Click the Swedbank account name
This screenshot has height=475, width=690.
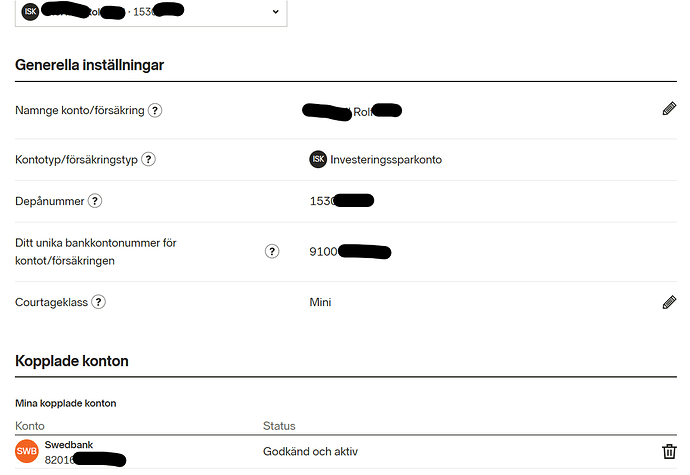click(x=64, y=444)
